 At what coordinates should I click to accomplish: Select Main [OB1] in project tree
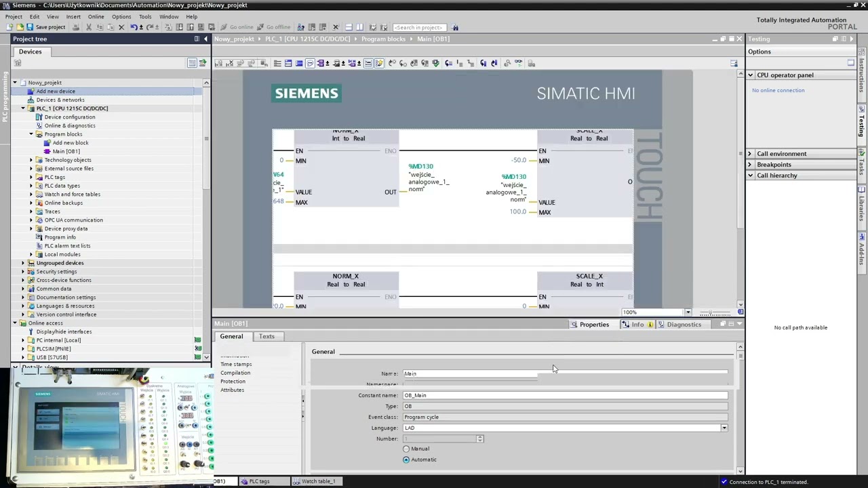point(66,151)
